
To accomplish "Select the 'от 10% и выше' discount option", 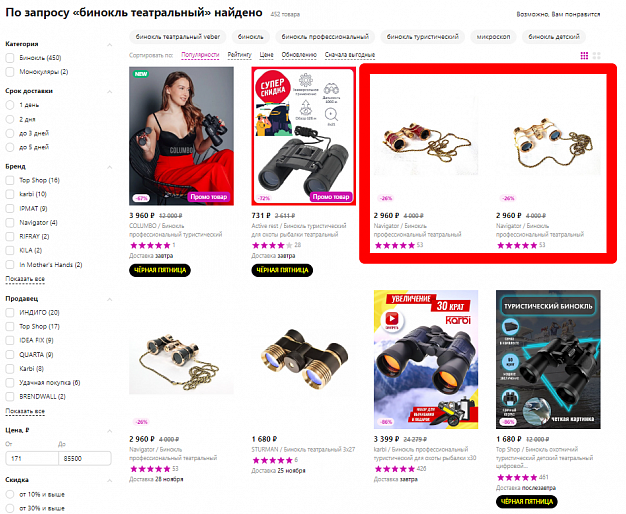I will 10,494.
